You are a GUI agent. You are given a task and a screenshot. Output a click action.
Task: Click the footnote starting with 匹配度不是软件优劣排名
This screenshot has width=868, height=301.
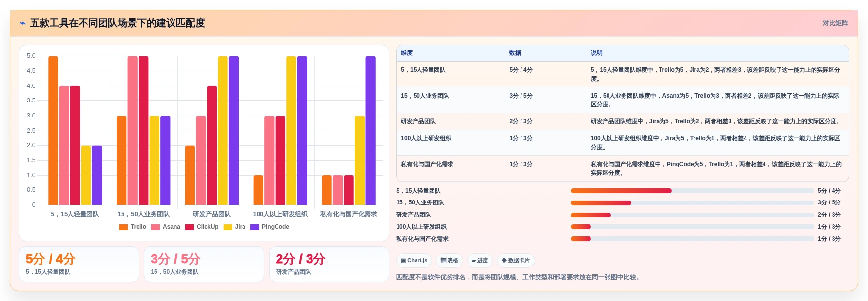(519, 277)
